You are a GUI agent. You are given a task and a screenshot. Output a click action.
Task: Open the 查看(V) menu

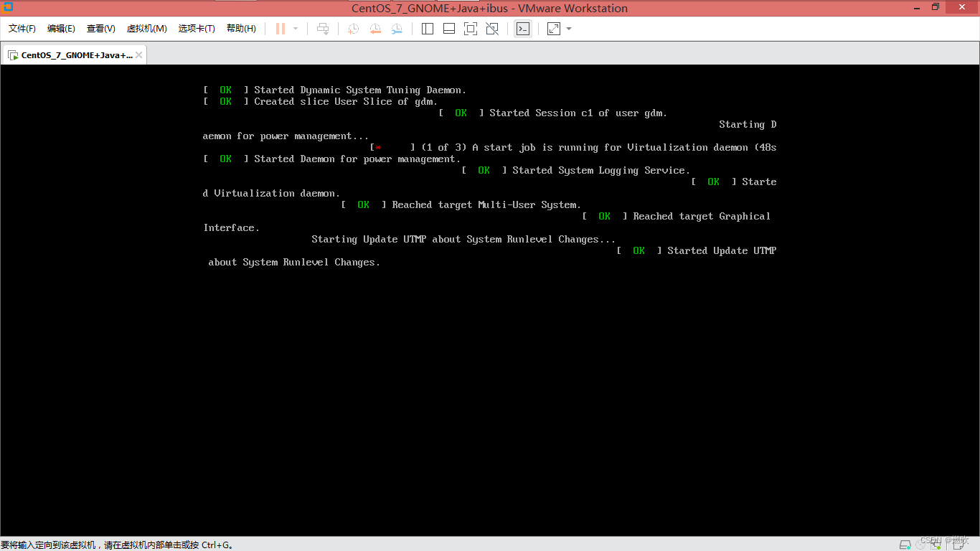[101, 29]
